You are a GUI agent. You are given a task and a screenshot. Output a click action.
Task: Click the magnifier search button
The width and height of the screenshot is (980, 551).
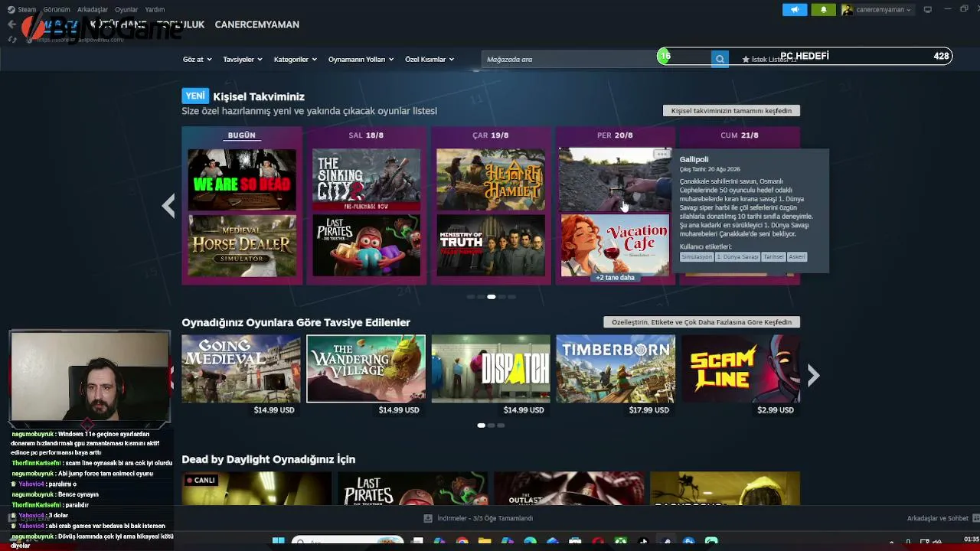tap(720, 59)
